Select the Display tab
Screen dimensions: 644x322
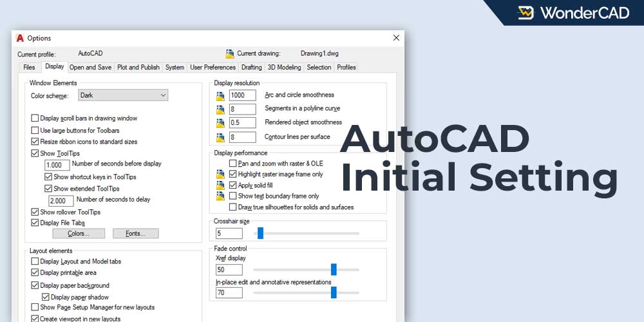(x=54, y=66)
